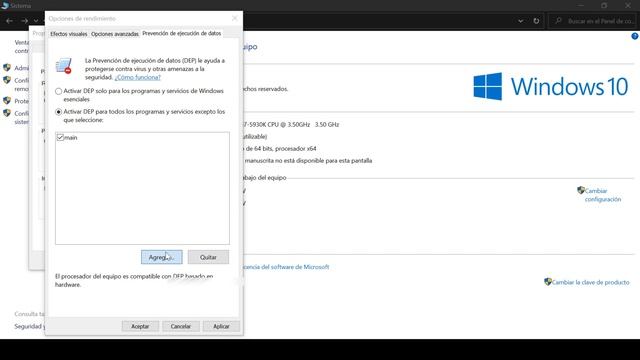This screenshot has height=360, width=640.
Task: Click the blue help icon in the Sistema window
Action: pos(635,36)
